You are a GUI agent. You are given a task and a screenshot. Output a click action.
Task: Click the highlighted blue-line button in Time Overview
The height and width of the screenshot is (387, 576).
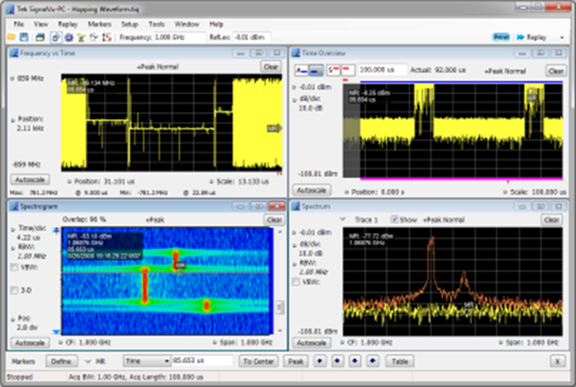click(315, 70)
